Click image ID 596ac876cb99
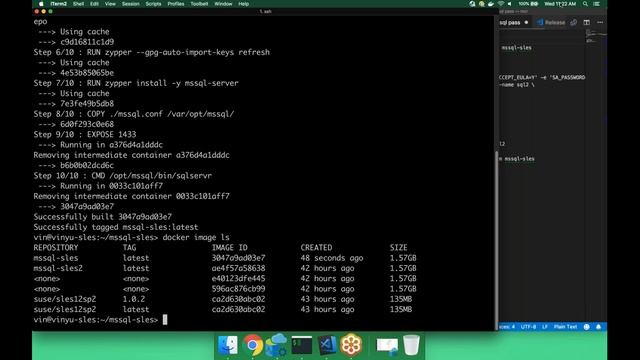This screenshot has width=640, height=360. 238,289
